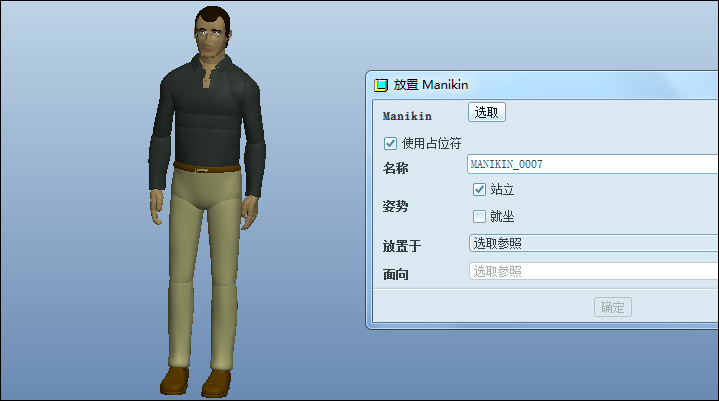
Task: Click the 放置 Manikin dialog title icon
Action: pyautogui.click(x=381, y=85)
